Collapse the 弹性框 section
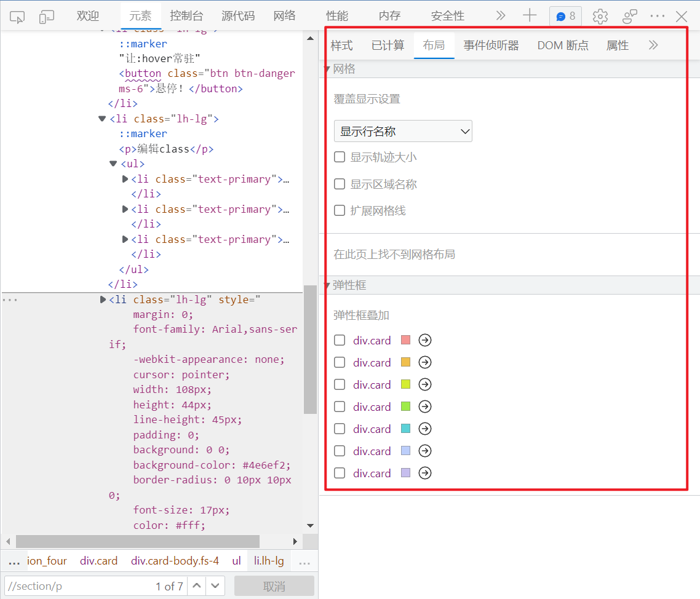The height and width of the screenshot is (599, 700). (x=327, y=285)
